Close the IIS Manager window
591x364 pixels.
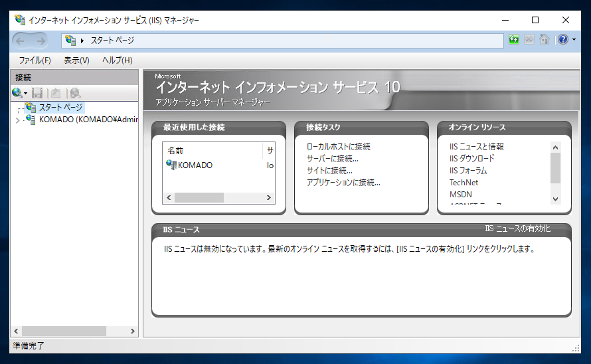click(x=565, y=20)
